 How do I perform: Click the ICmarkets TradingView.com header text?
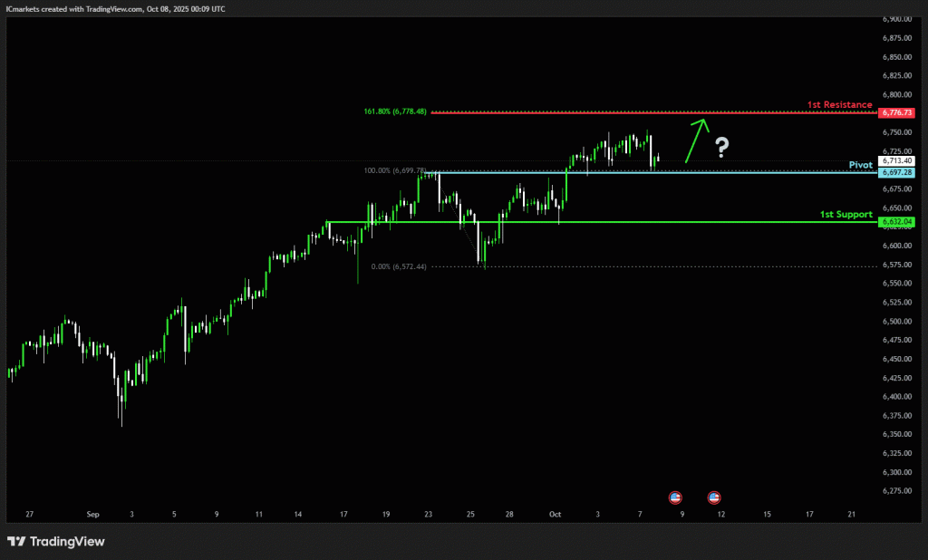click(115, 8)
